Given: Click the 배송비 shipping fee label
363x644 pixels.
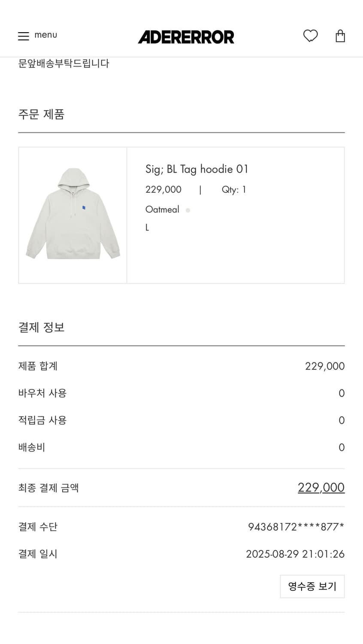Looking at the screenshot, I should [x=32, y=447].
